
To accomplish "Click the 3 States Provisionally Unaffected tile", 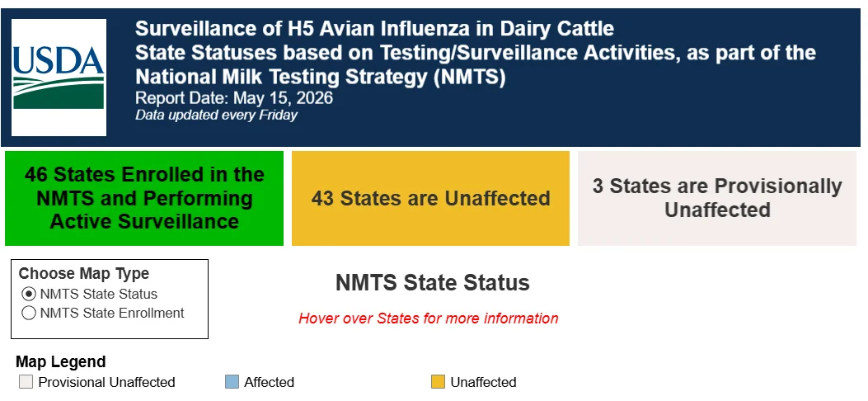I will coord(717,198).
